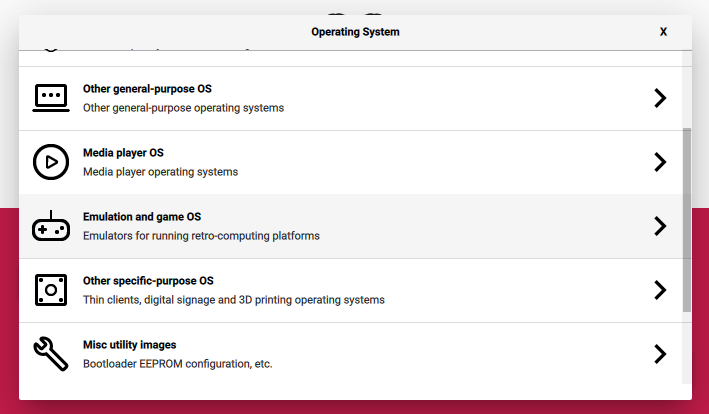Expand Media player OS with its chevron arrow
709x414 pixels.
[x=660, y=162]
